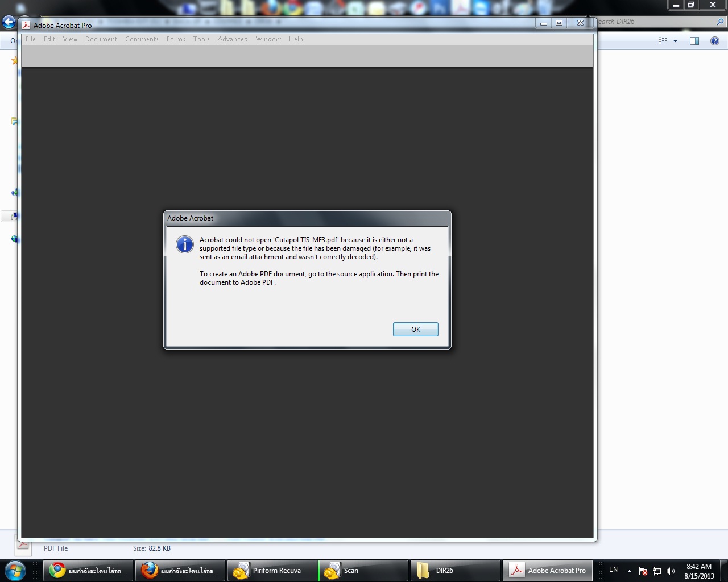Maximize the Adobe Acrobat Pro window
The image size is (728, 582).
(559, 23)
